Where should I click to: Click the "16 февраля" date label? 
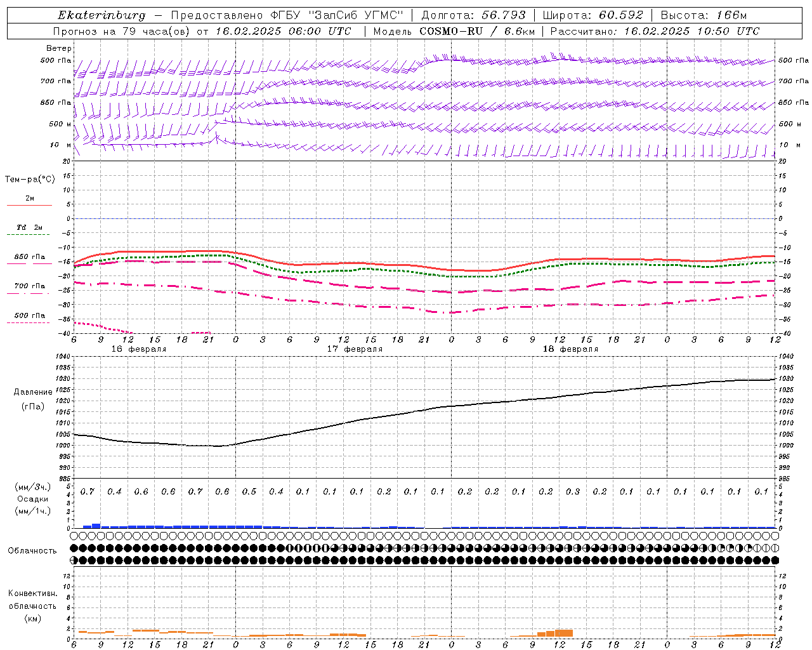coord(139,349)
